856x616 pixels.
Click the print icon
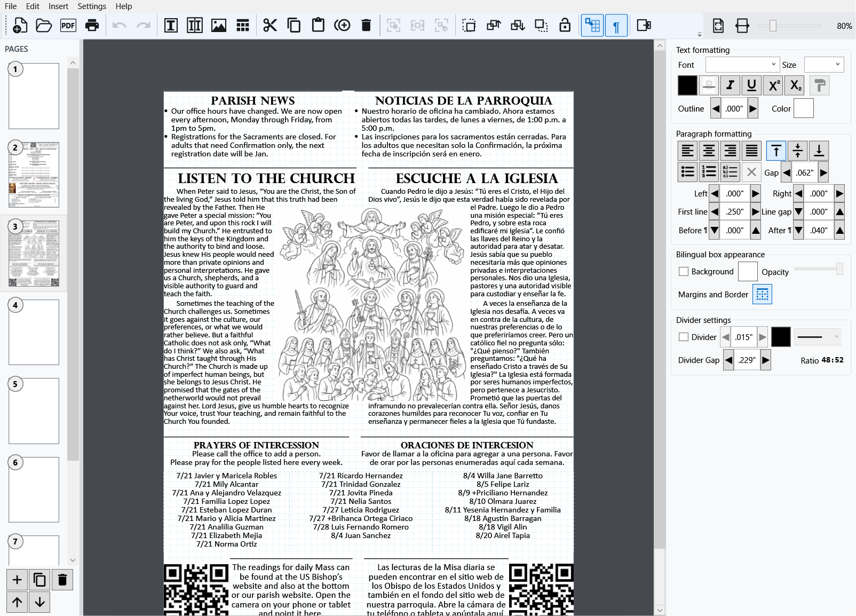[x=92, y=25]
